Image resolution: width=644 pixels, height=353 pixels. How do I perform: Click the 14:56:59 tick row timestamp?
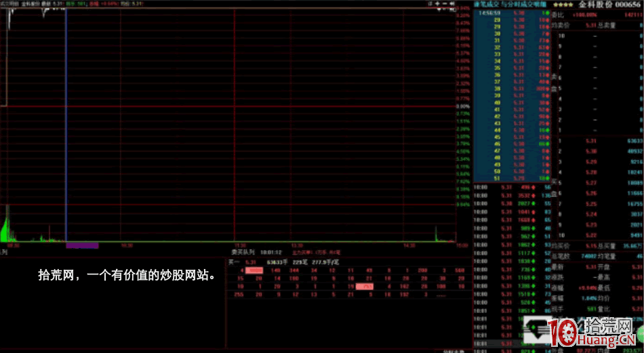489,13
